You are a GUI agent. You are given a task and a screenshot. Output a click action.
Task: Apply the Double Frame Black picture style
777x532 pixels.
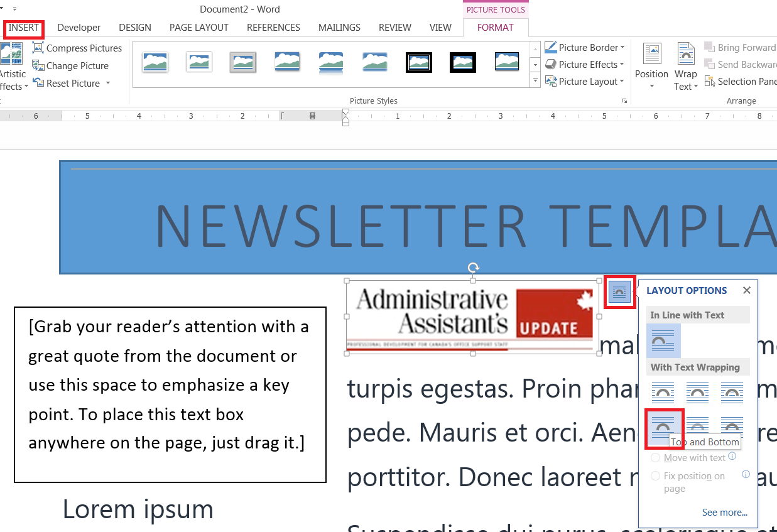click(419, 62)
